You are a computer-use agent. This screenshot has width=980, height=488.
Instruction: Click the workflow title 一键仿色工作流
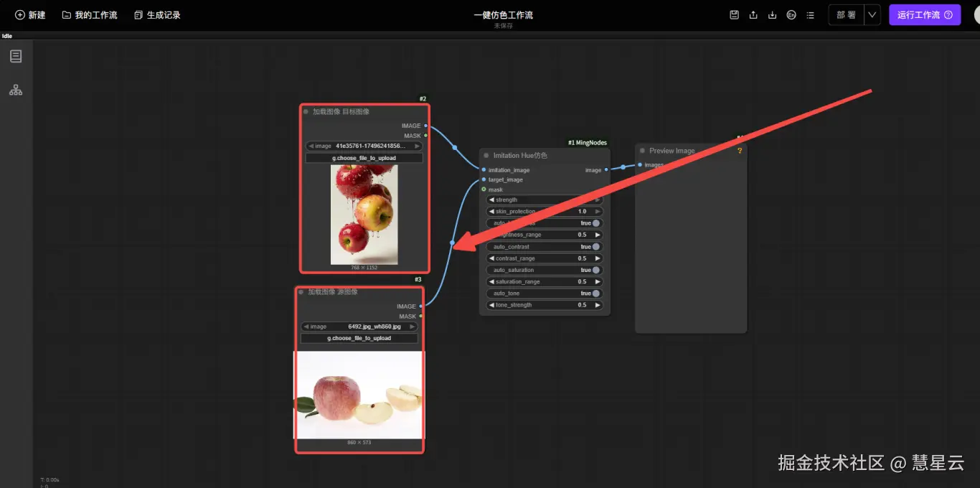click(x=503, y=15)
